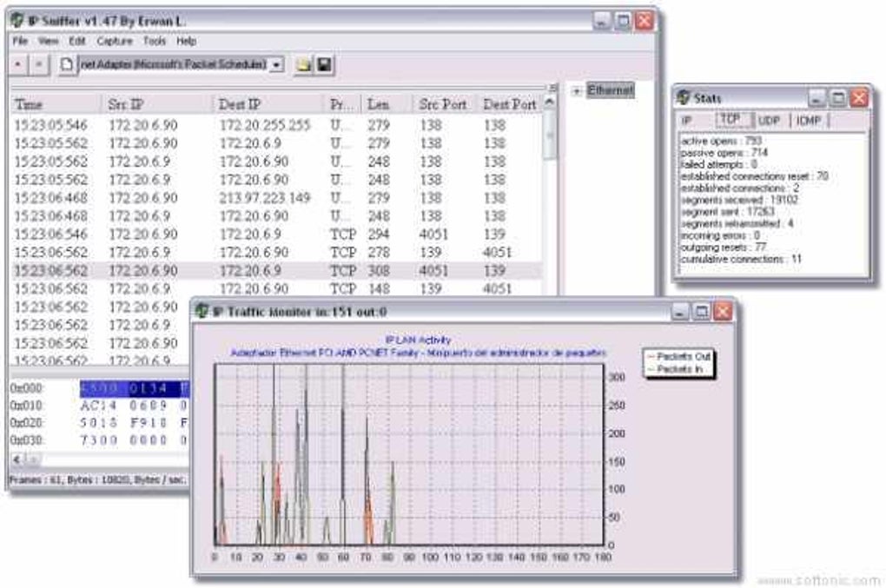Switch to the ICMP stats tab
This screenshot has width=886, height=588.
809,121
